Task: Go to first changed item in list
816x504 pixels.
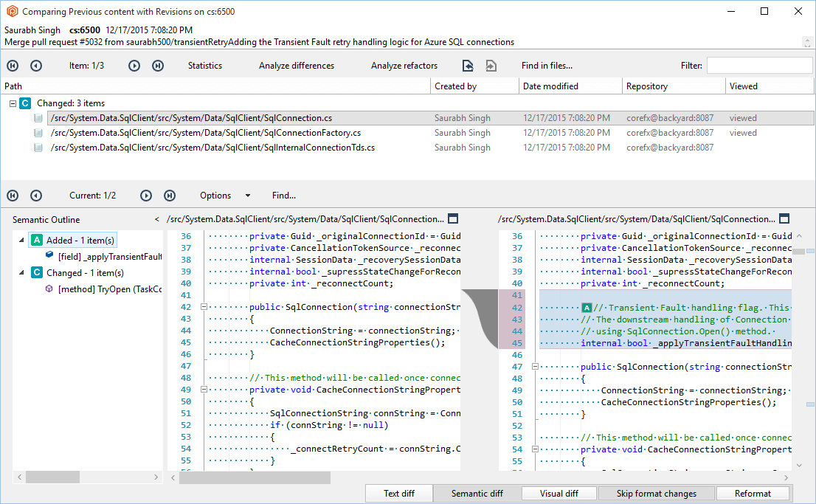Action: tap(13, 66)
